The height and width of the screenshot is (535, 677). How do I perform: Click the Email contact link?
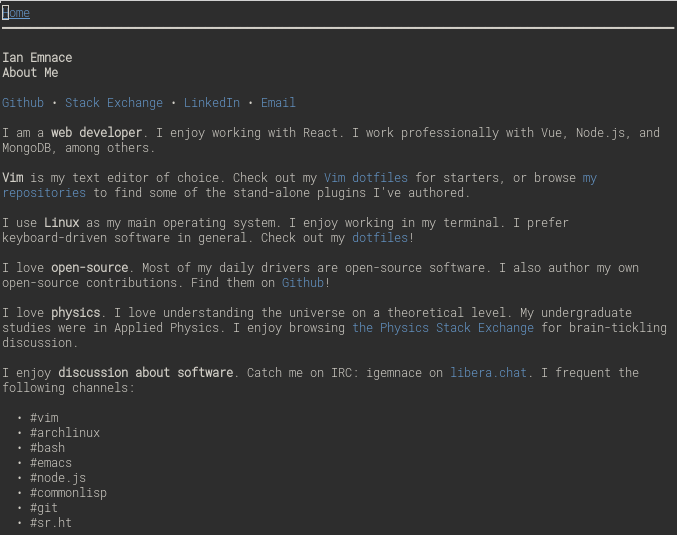[x=278, y=103]
